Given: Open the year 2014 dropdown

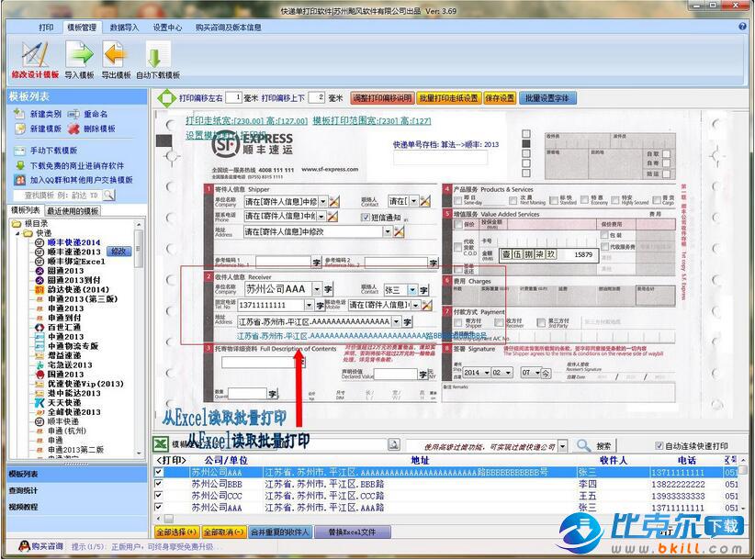Looking at the screenshot, I should (x=487, y=373).
